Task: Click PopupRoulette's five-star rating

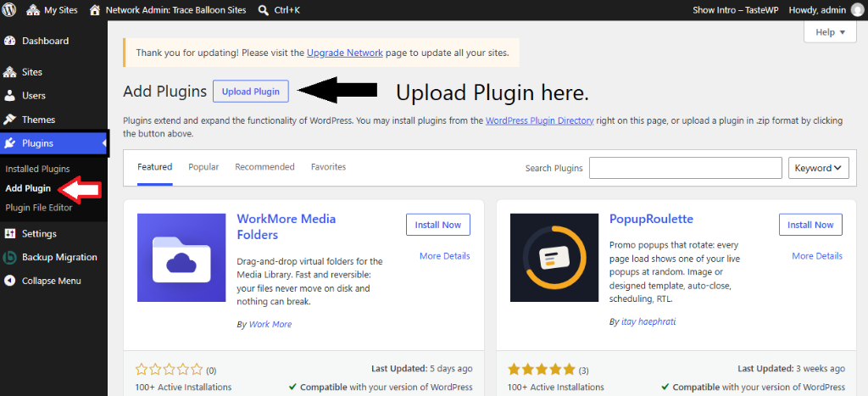Action: [x=542, y=370]
